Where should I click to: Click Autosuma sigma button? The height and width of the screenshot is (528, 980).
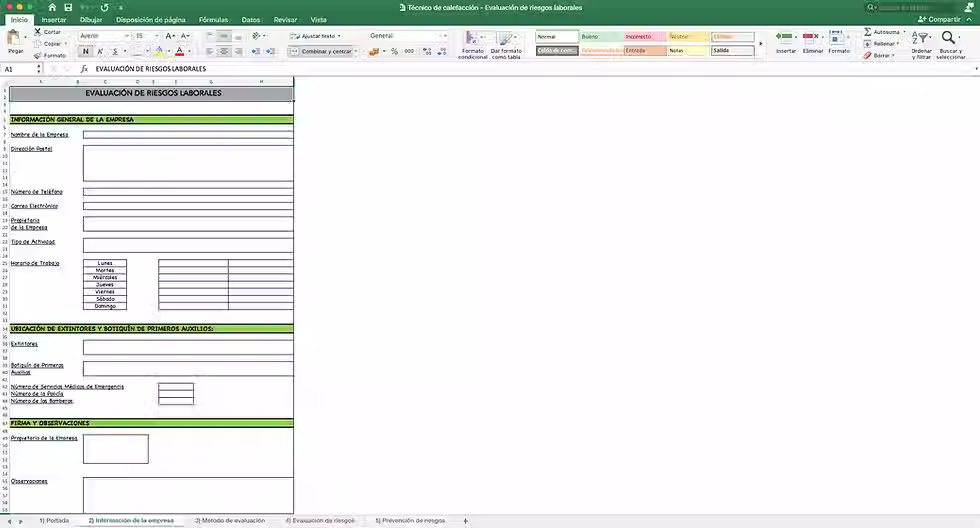tap(884, 32)
